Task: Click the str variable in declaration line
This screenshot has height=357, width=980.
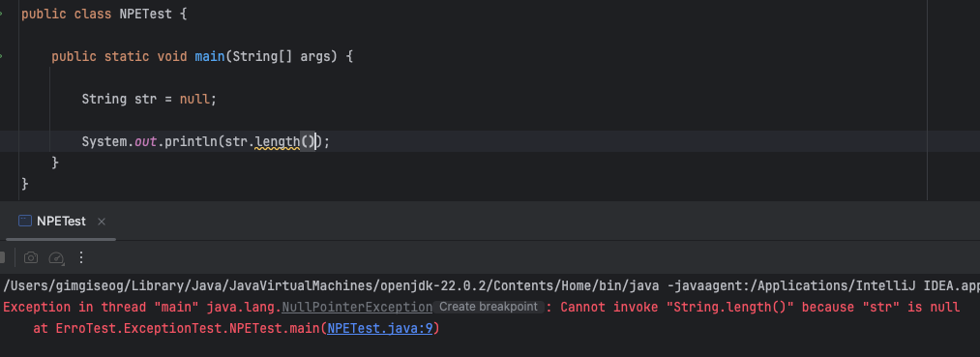Action: pyautogui.click(x=146, y=99)
